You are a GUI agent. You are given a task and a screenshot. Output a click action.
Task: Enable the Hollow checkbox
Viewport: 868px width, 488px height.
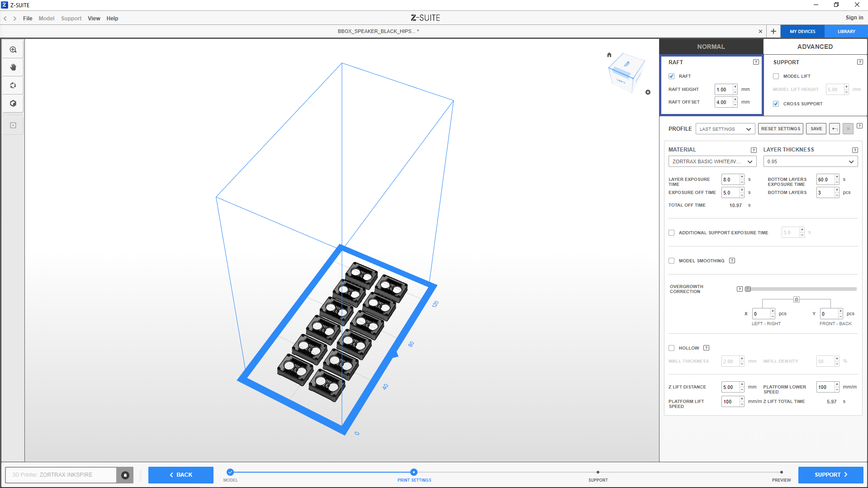click(672, 348)
